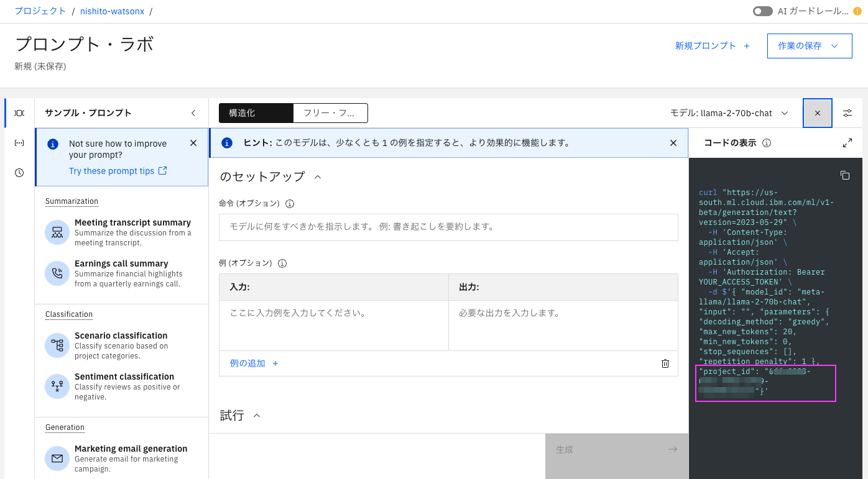Click the Classification category heading
868x479 pixels.
click(69, 314)
